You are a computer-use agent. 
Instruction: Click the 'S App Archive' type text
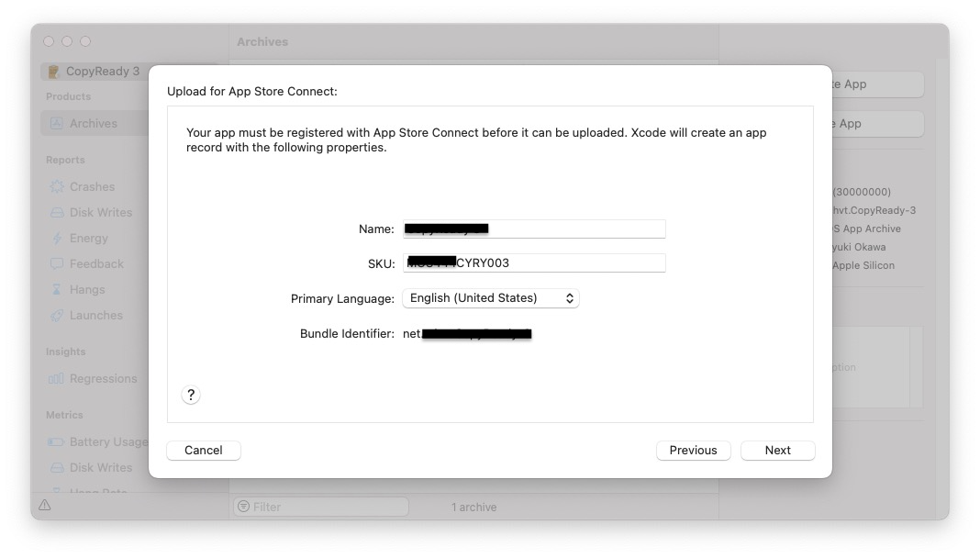(866, 229)
